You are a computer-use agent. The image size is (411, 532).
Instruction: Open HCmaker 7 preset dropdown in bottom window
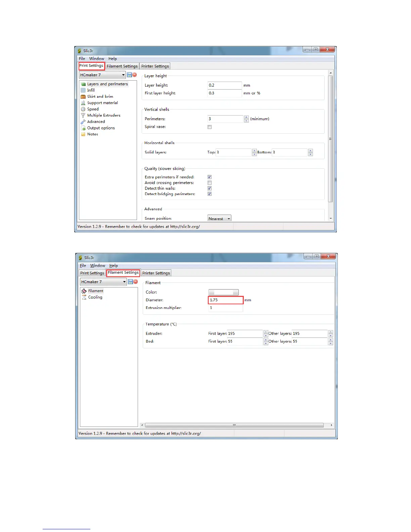103,282
